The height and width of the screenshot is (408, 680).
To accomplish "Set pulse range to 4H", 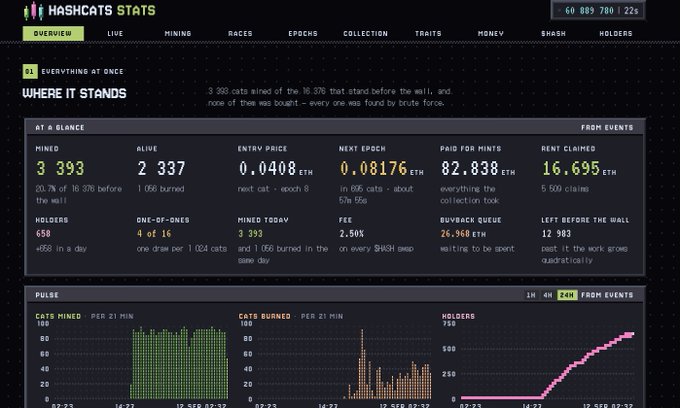I will (548, 295).
